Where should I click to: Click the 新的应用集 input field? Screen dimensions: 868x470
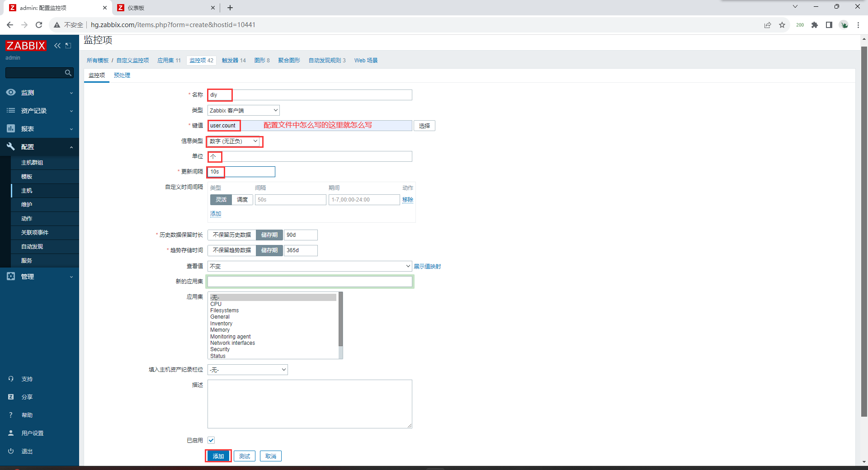coord(310,282)
